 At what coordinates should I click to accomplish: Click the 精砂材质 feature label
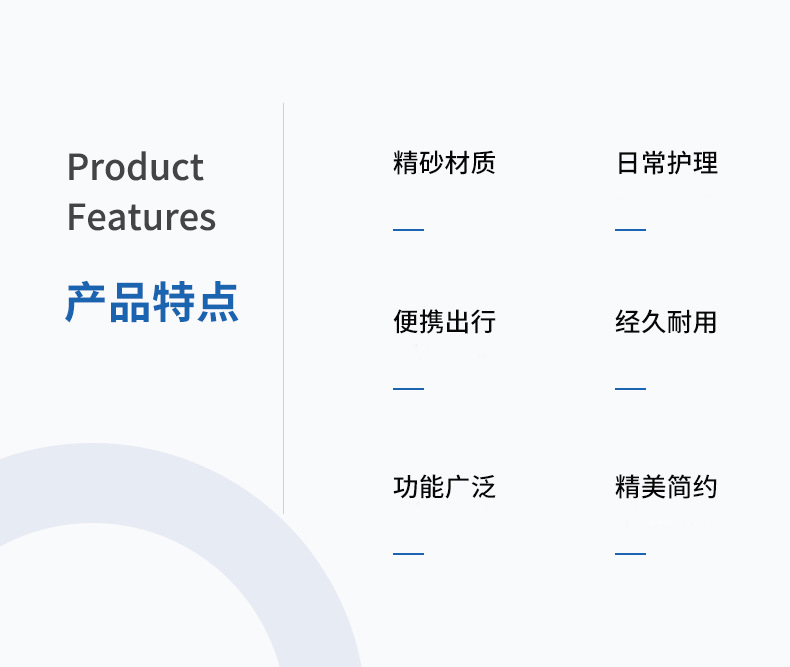click(x=444, y=163)
